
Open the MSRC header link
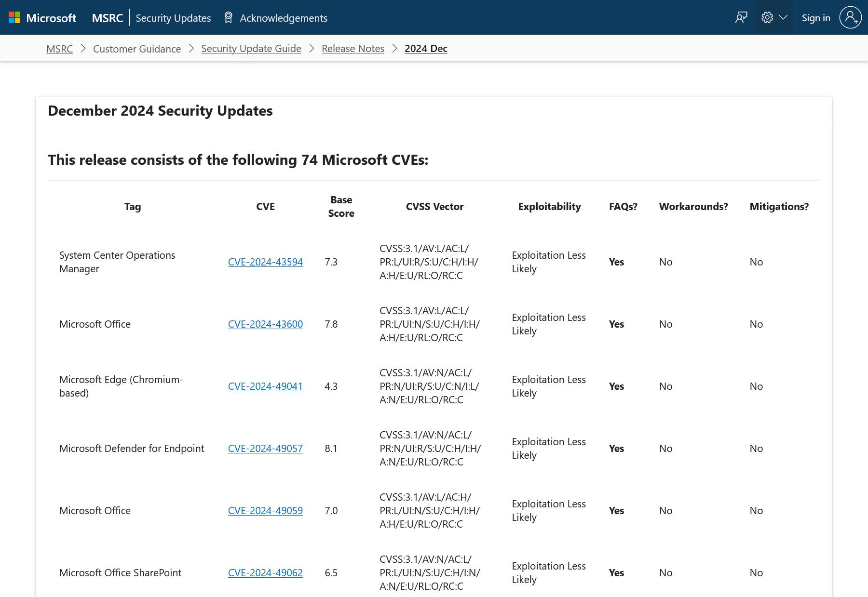point(108,18)
